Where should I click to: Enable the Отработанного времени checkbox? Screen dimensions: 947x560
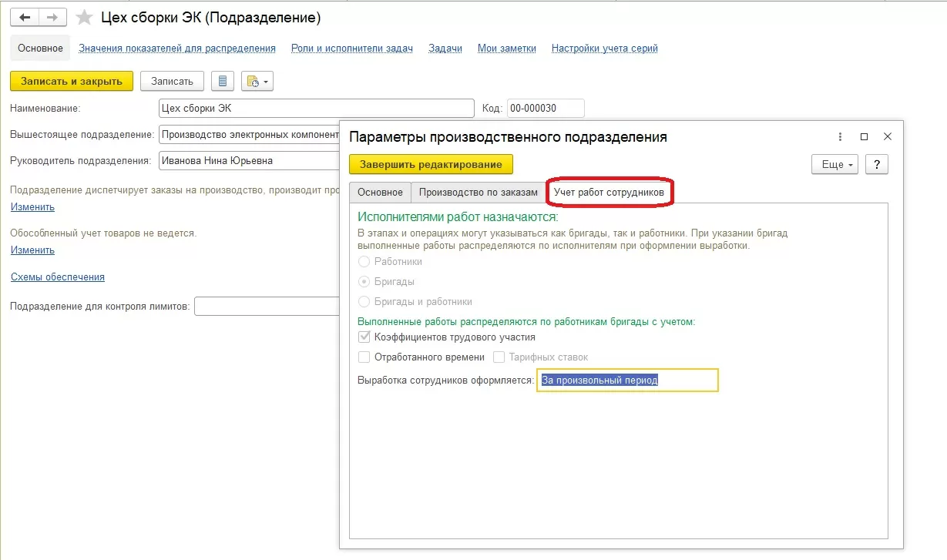click(364, 357)
